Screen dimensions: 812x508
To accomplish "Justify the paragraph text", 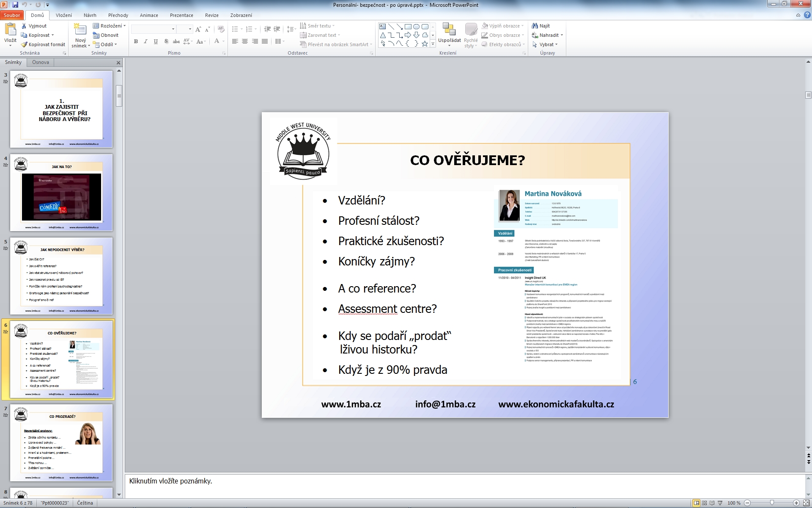I will coord(265,41).
